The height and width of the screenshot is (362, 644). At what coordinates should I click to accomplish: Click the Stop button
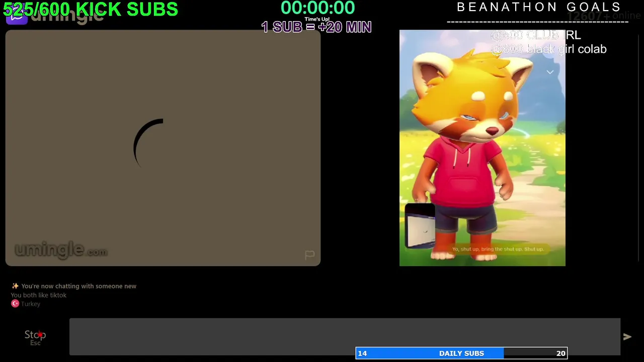[x=35, y=337]
